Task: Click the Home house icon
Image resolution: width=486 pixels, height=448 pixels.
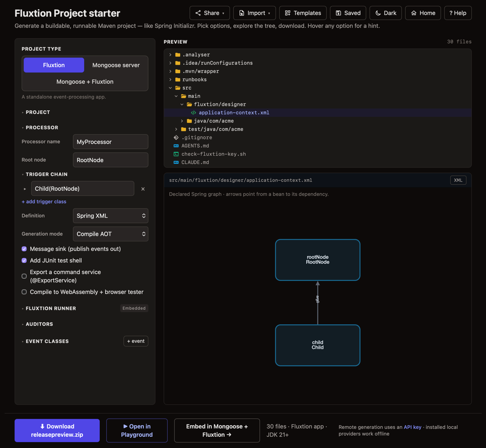Action: pyautogui.click(x=413, y=13)
